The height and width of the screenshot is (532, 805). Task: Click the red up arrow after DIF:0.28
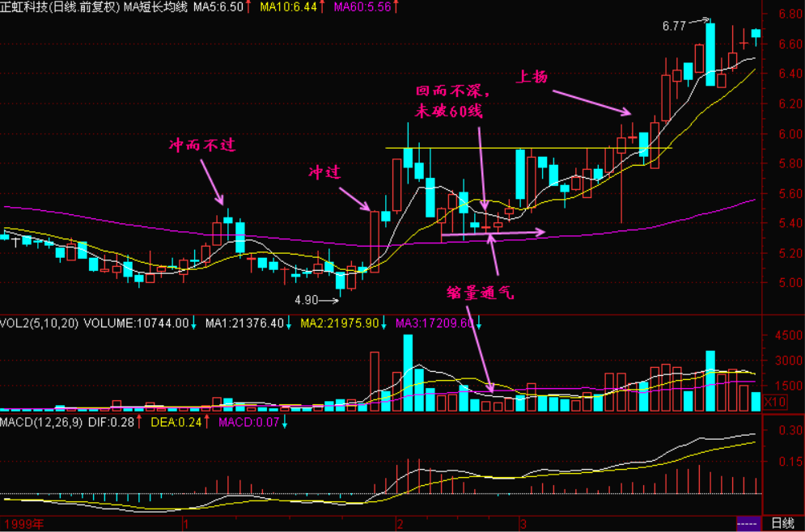tap(137, 422)
